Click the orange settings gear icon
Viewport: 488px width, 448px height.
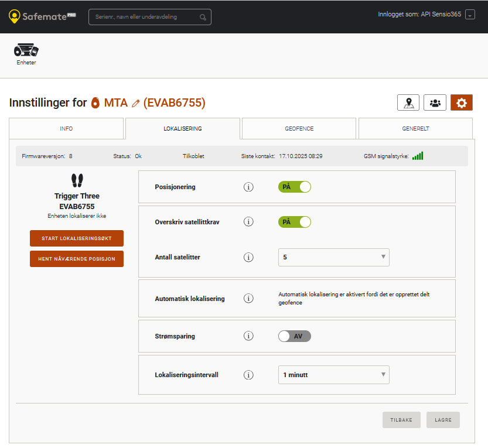click(x=461, y=102)
